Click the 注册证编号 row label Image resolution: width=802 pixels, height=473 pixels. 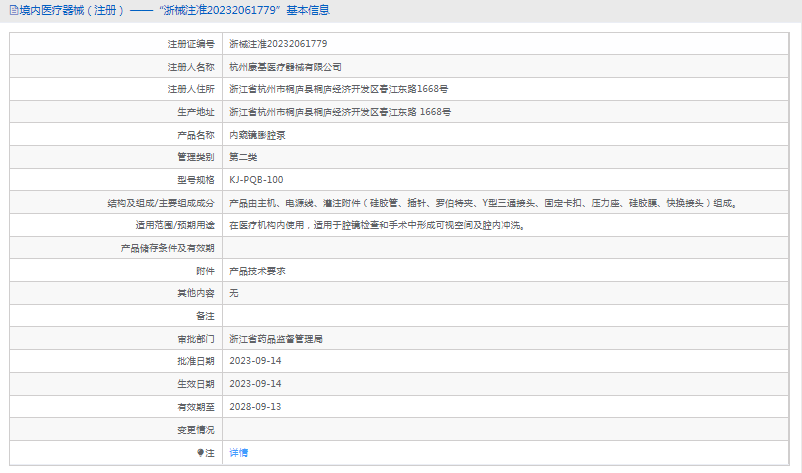[x=191, y=44]
